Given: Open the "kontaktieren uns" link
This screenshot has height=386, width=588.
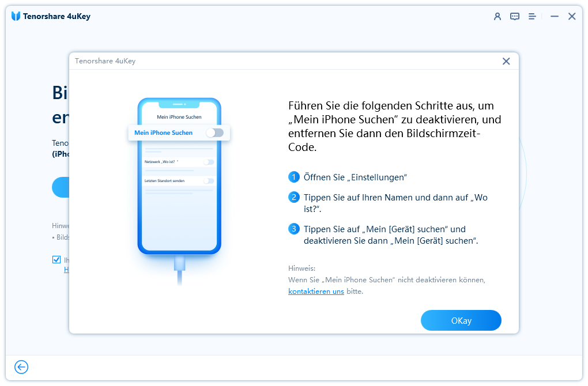Looking at the screenshot, I should click(x=316, y=291).
